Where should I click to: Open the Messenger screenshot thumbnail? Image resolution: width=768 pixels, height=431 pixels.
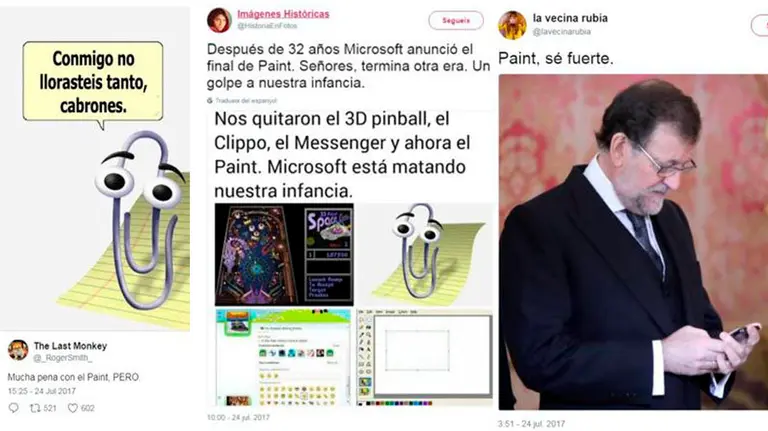(284, 358)
